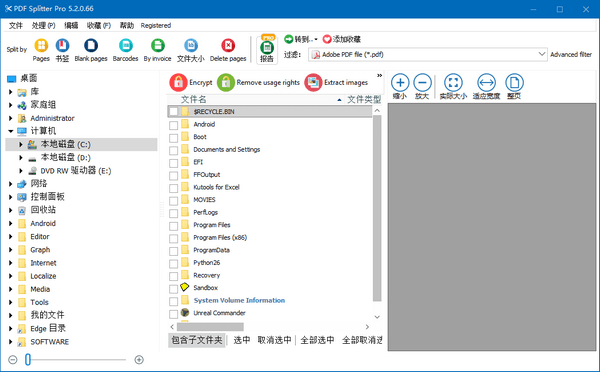
Task: Open the 收藏 (F) menu
Action: [x=99, y=26]
